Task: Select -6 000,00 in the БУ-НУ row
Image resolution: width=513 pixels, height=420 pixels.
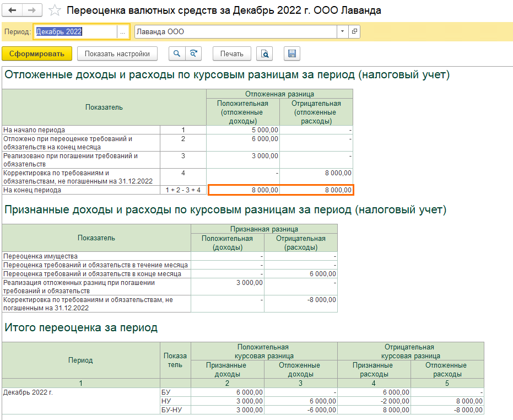Action: click(301, 410)
